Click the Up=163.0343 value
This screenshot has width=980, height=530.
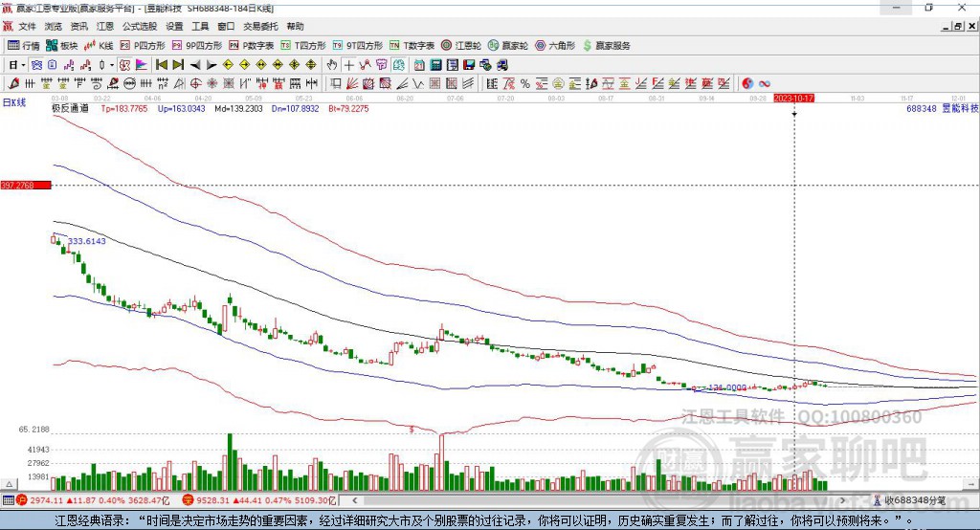(x=181, y=108)
